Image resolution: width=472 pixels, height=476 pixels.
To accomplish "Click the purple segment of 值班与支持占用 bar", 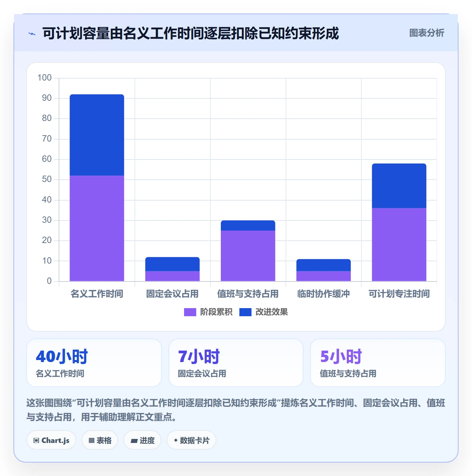I will (248, 256).
